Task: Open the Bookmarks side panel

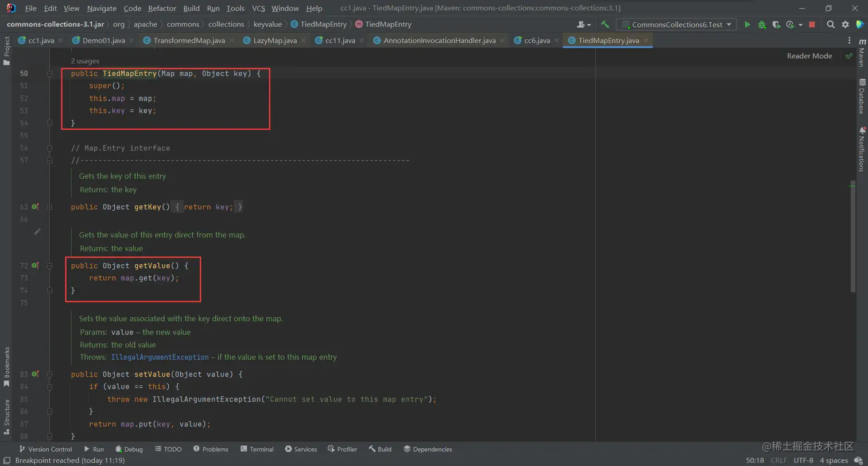Action: [x=7, y=368]
